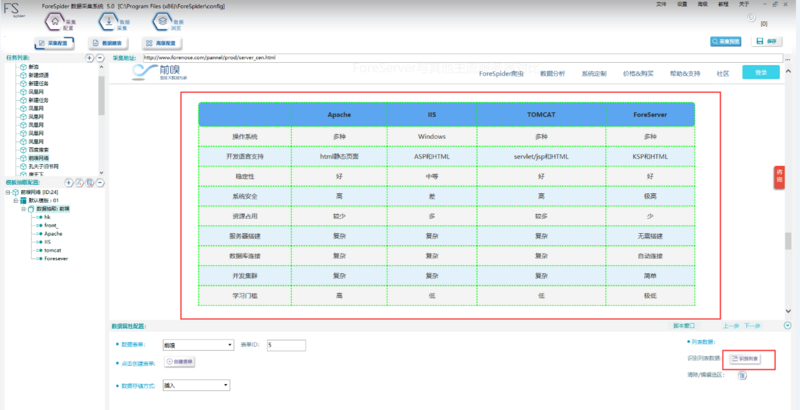Click the 表单ID input field
The image size is (800, 410).
point(286,345)
